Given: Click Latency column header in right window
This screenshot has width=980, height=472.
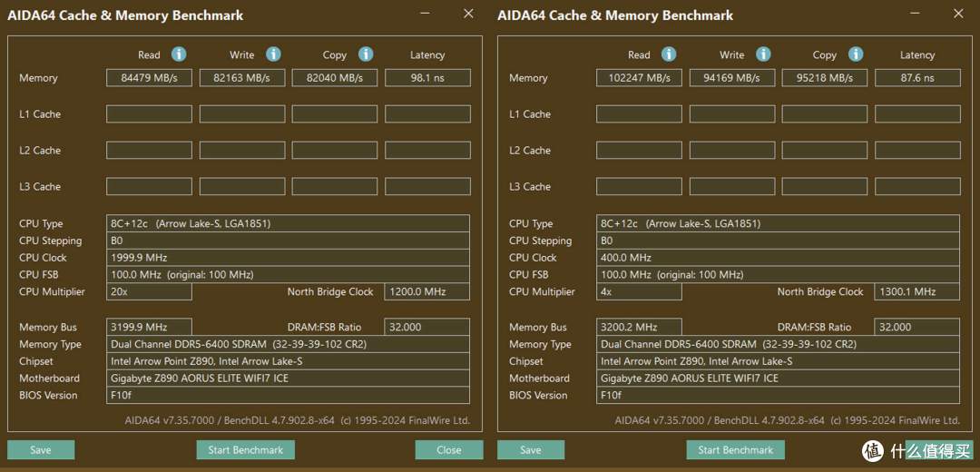Looking at the screenshot, I should pyautogui.click(x=917, y=55).
